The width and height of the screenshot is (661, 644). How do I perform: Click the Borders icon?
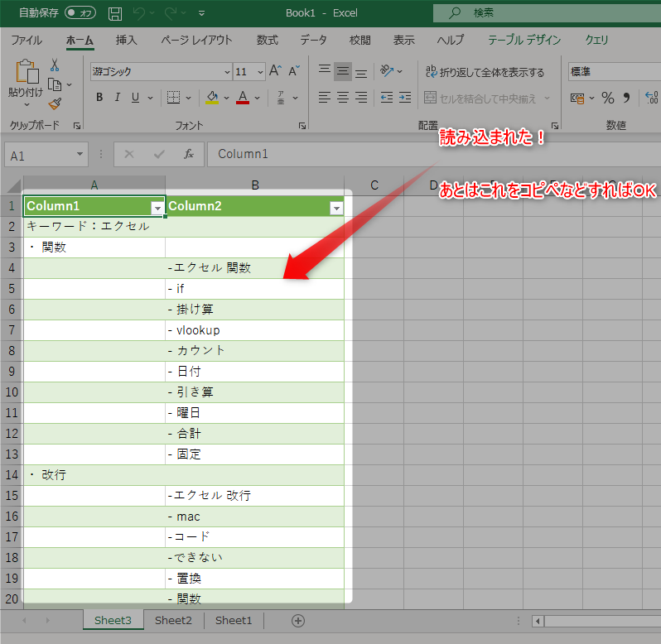point(173,98)
